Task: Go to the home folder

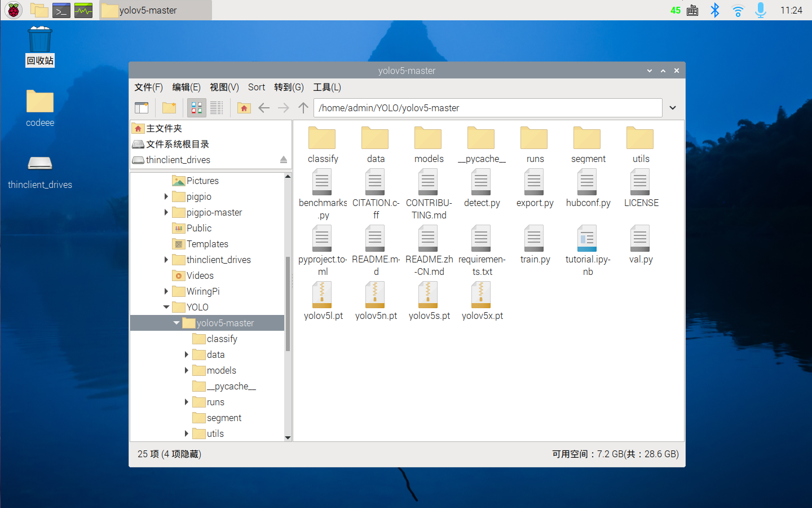Action: coord(244,108)
